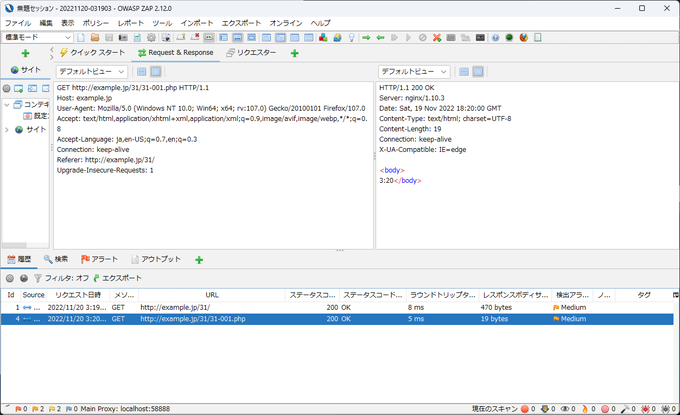Screen dimensions: 680x415
Task: Select history row http://example.jp/31/
Action: [337, 307]
